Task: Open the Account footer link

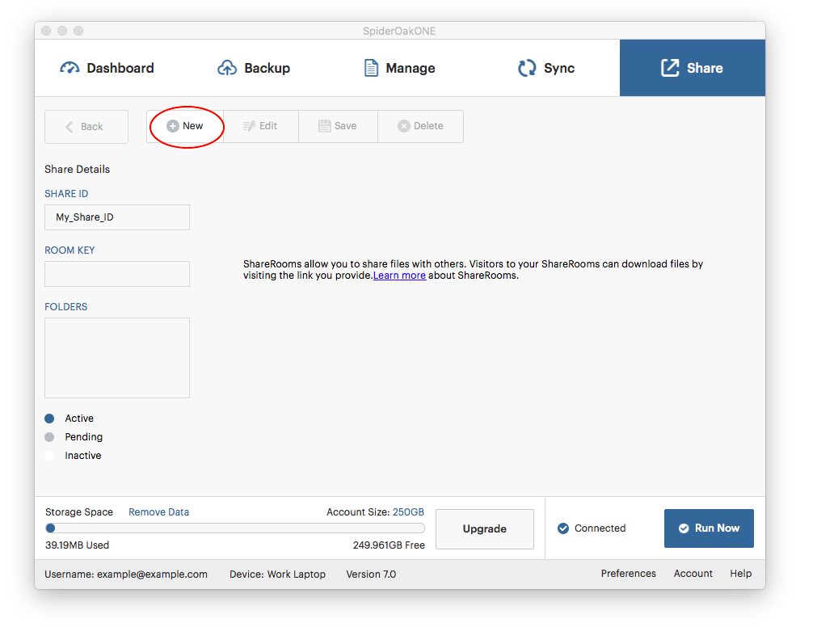Action: coord(693,574)
